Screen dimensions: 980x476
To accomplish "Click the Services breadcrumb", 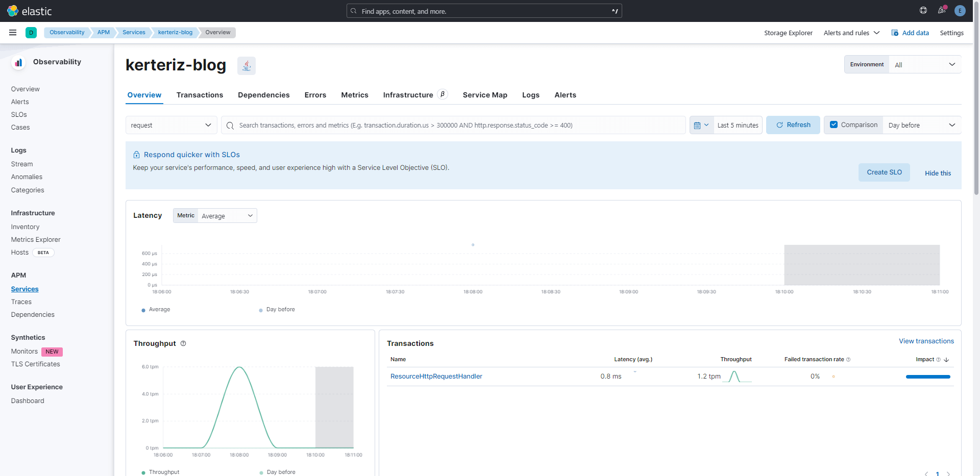I will (x=134, y=32).
